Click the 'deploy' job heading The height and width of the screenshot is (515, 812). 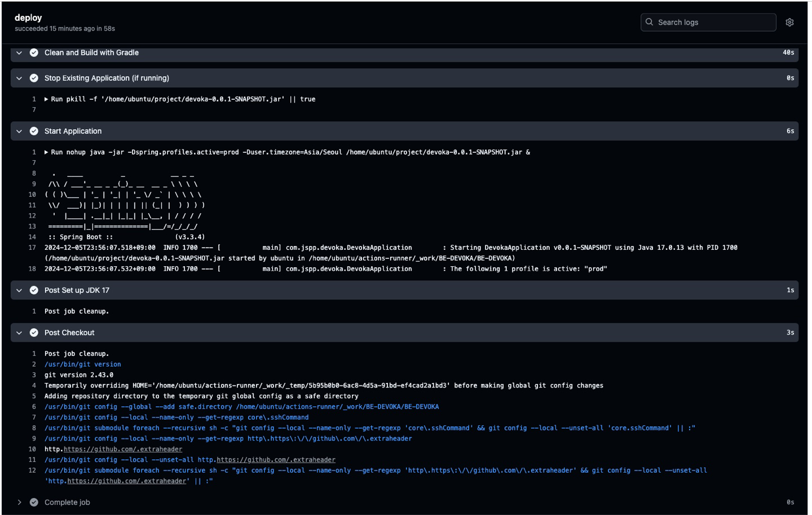pyautogui.click(x=28, y=18)
